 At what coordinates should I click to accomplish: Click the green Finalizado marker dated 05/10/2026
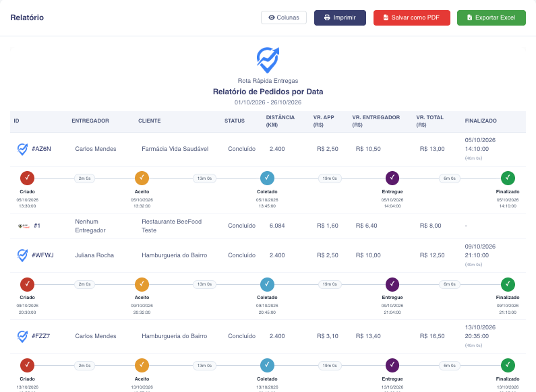[x=508, y=178]
